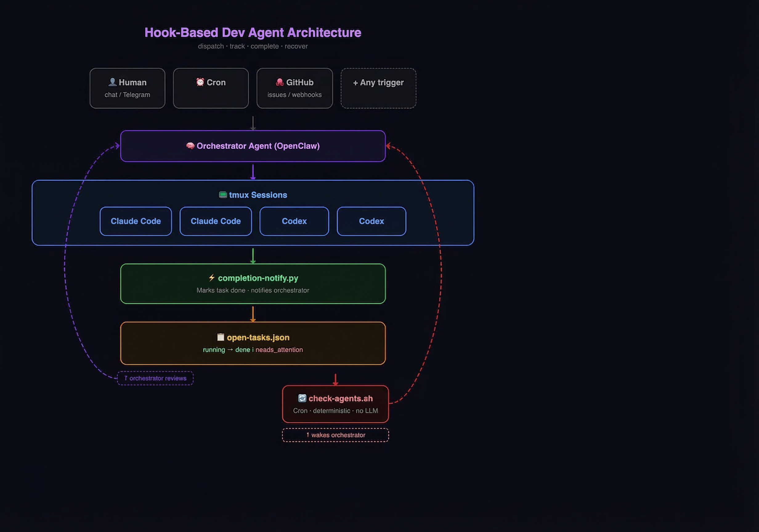Screen dimensions: 759x532
Task: Click the refresh icon on check-agents.sh
Action: [x=302, y=398]
